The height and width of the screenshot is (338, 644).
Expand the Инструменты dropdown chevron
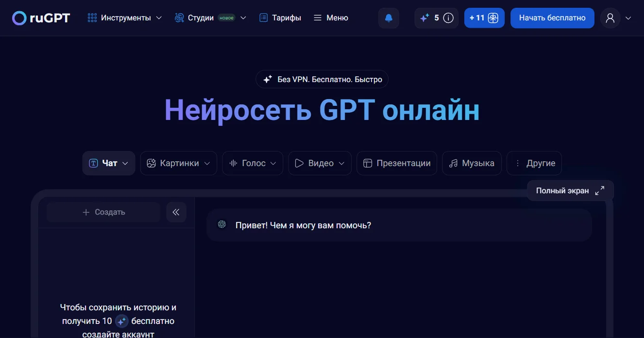pyautogui.click(x=159, y=18)
